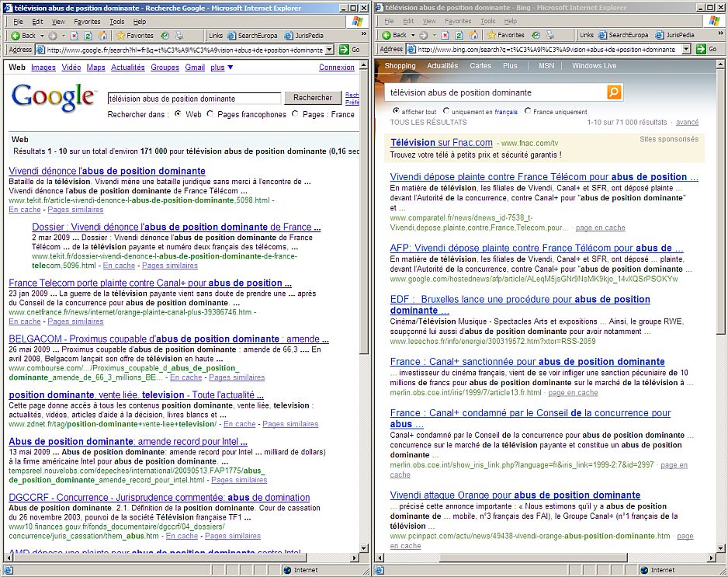Open the Favorites star in the Google window toolbar
Viewport: 728px width, 577px height.
[134, 35]
